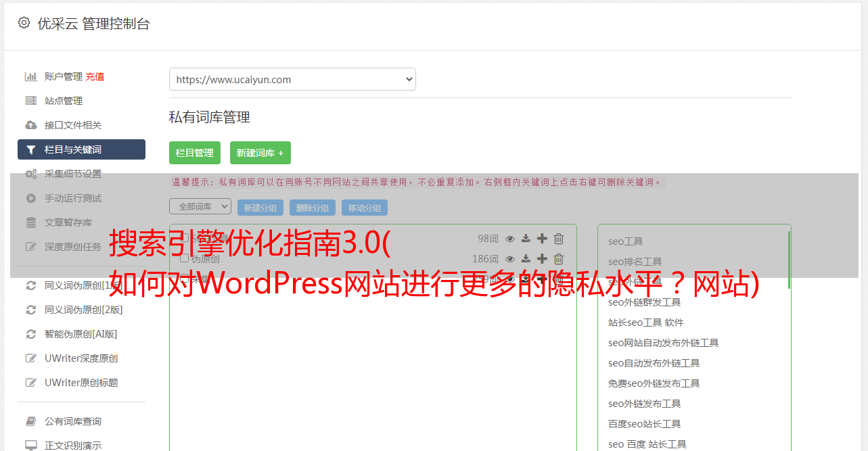Image resolution: width=868 pixels, height=451 pixels.
Task: Select keyword seo网站自动发布外链工具
Action: pyautogui.click(x=664, y=343)
